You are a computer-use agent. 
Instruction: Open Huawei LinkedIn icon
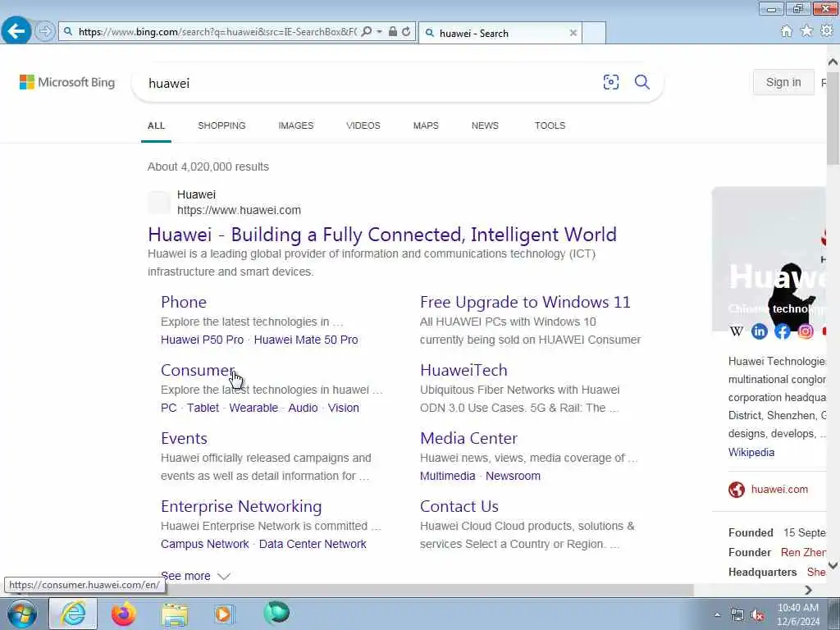point(759,331)
